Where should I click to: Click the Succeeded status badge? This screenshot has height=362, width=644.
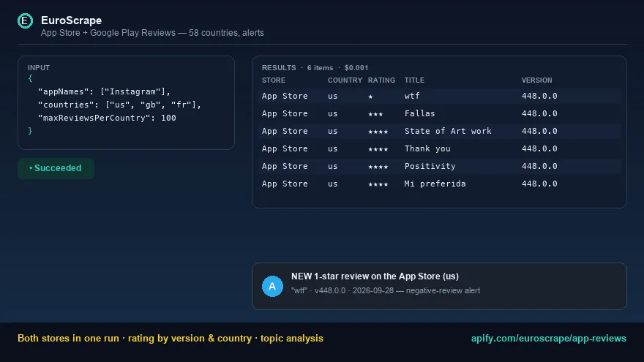(56, 168)
